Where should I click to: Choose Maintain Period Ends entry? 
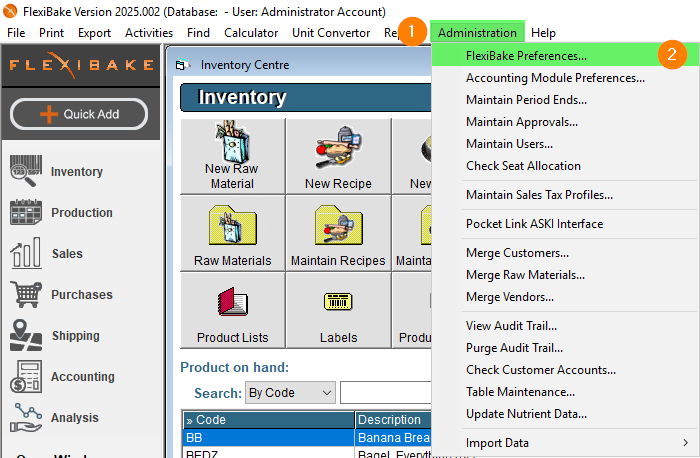click(565, 100)
